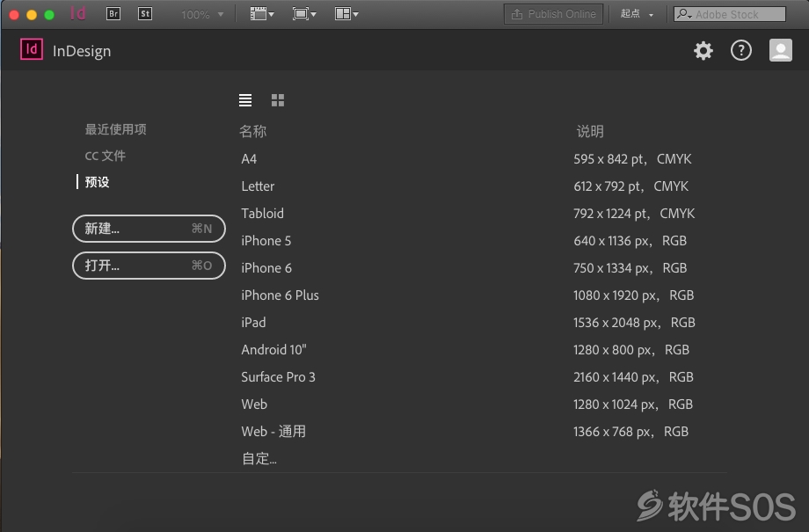Click the 595 x 842 pt, CMYK description
The height and width of the screenshot is (532, 809).
[632, 159]
